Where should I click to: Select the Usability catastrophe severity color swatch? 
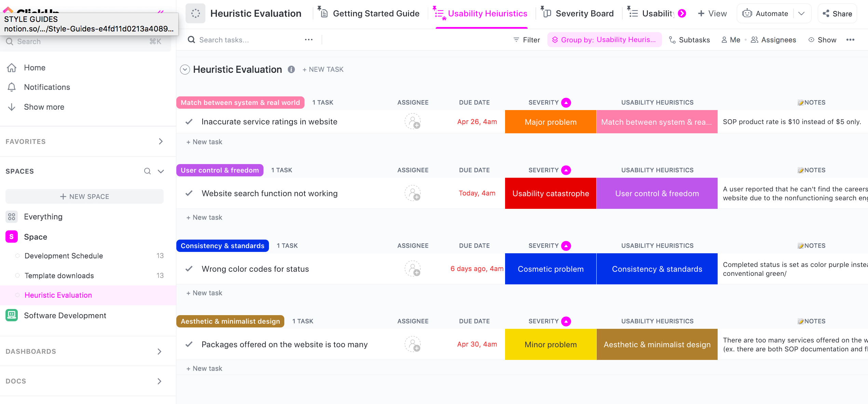[x=551, y=193]
